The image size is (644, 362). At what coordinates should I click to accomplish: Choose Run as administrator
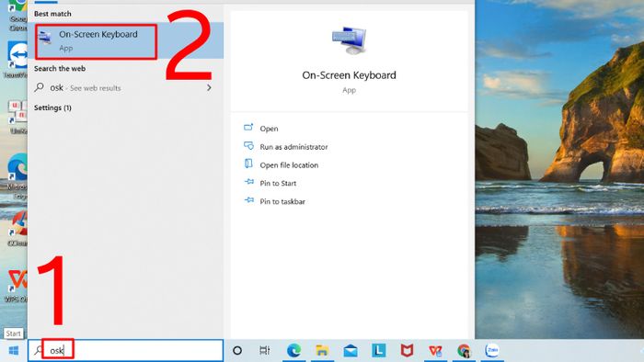click(x=293, y=147)
